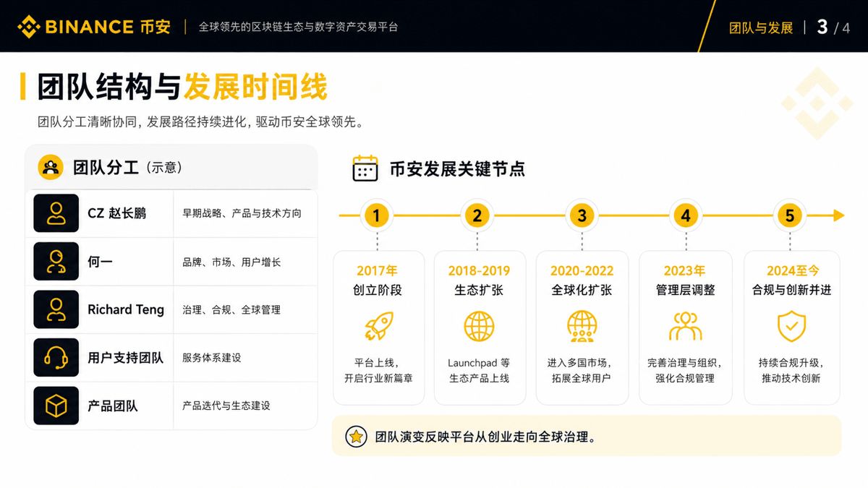
Task: Click the team members icon beside 团队分工
Action: [x=51, y=167]
